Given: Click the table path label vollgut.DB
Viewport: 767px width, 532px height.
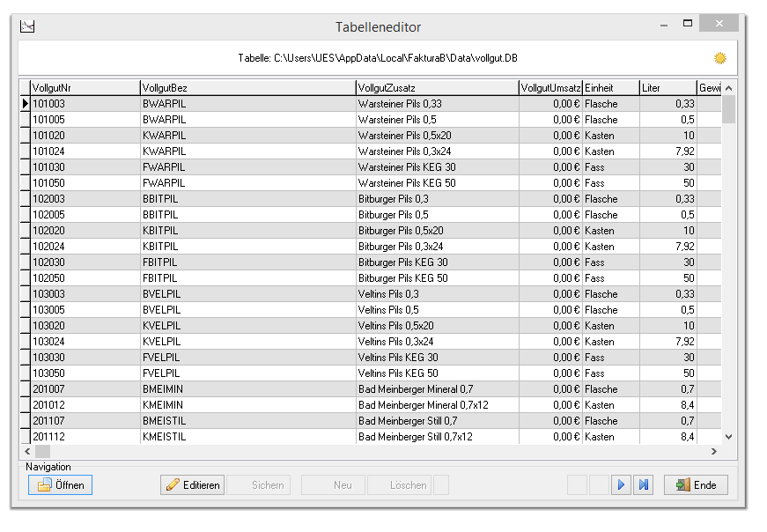Looking at the screenshot, I should point(378,58).
